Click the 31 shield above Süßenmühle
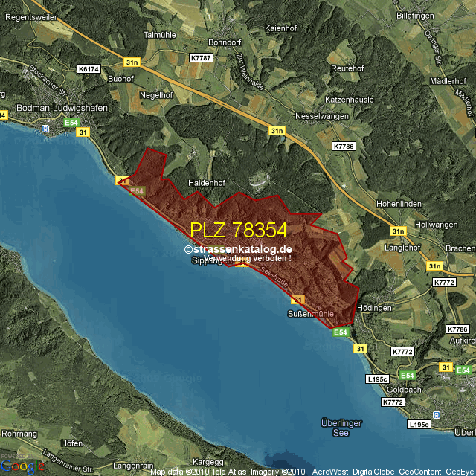This screenshot has width=476, height=476. click(x=297, y=300)
